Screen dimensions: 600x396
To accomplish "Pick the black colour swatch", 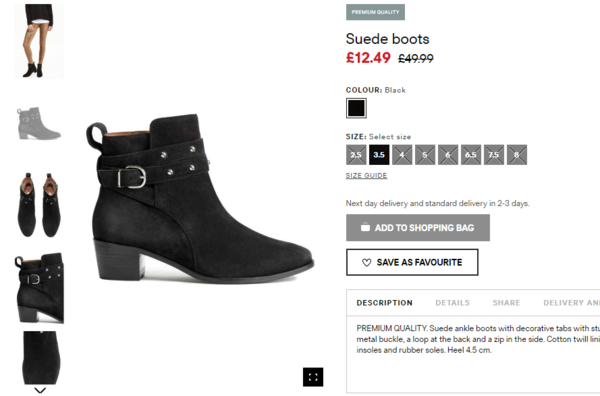I will click(356, 108).
